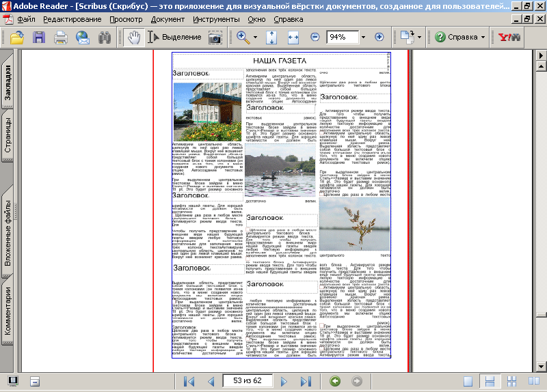This screenshot has width=547, height=392.
Task: Select the Hand tool
Action: click(x=133, y=37)
